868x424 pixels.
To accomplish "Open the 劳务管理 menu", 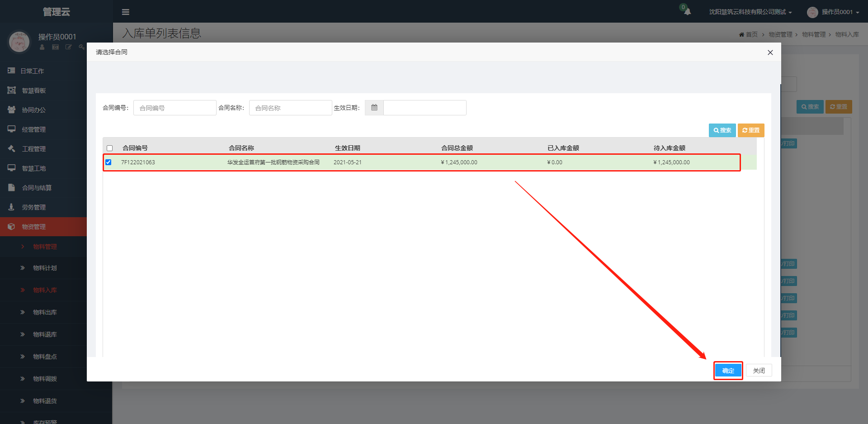I will [x=34, y=207].
